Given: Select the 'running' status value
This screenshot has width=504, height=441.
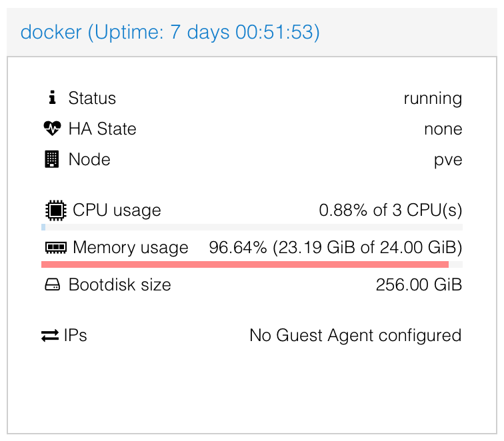Looking at the screenshot, I should click(433, 99).
